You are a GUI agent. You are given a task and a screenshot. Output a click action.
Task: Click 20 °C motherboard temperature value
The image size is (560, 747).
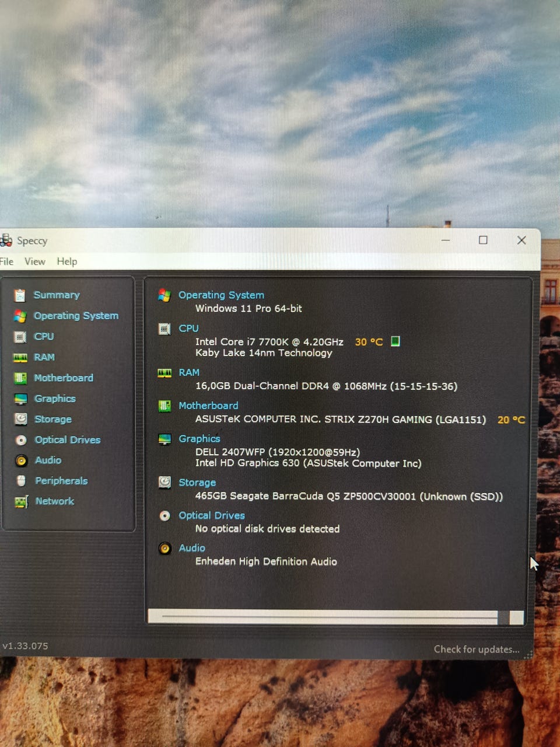[x=511, y=420]
